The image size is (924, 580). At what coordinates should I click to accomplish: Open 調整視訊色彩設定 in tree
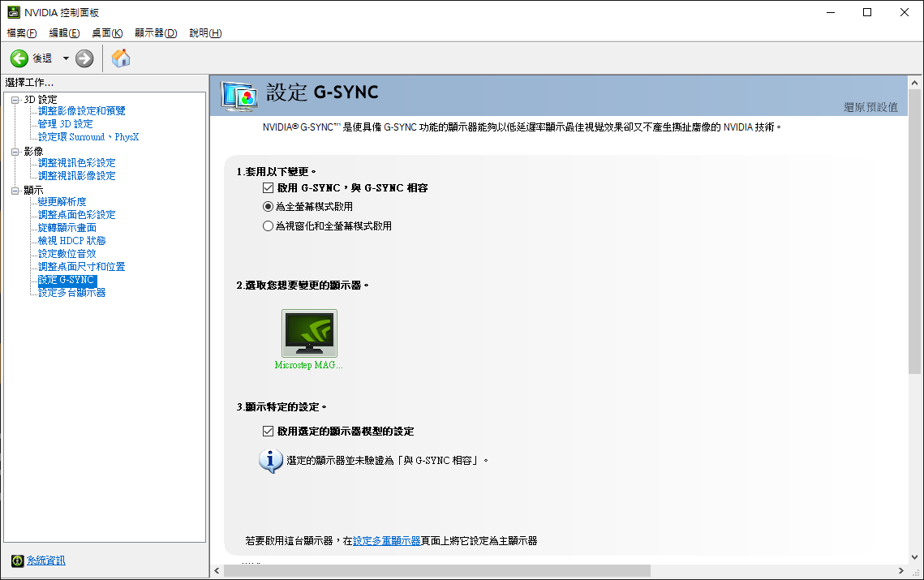(x=76, y=163)
